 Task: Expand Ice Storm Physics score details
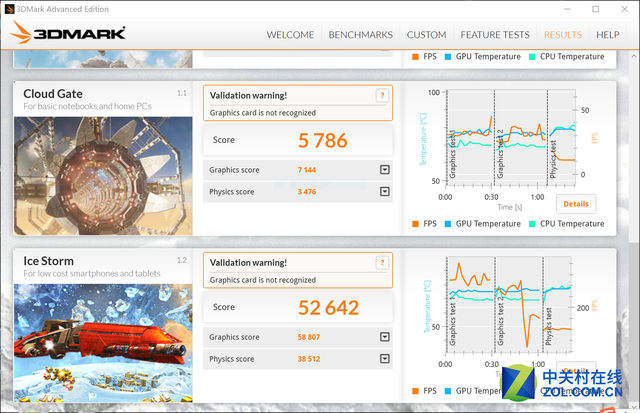384,359
